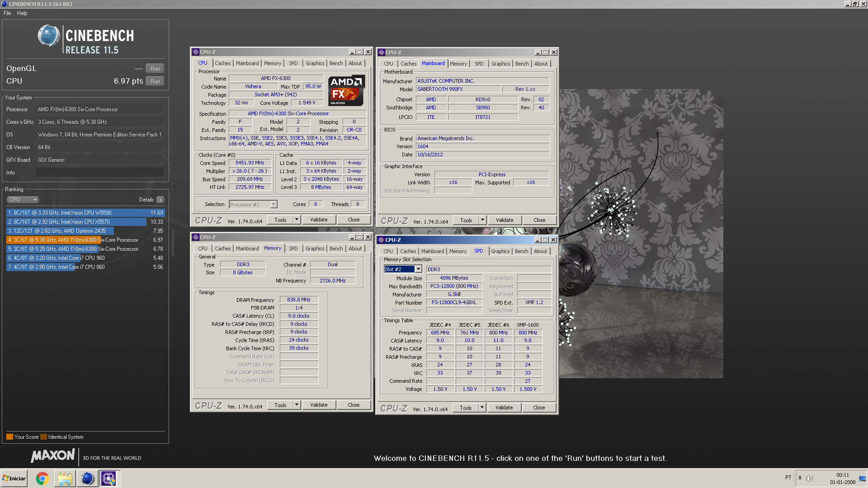Click the Cinebench globe logo
868x488 pixels.
tap(48, 36)
